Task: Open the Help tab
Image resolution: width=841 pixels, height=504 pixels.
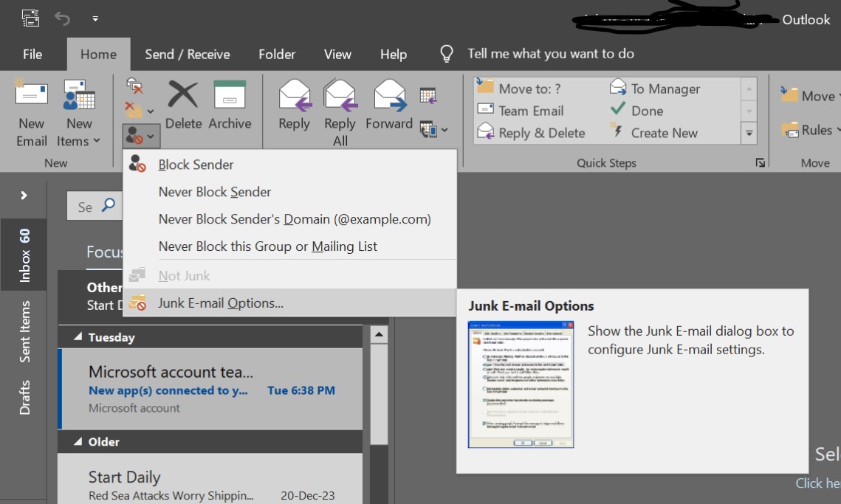Action: [x=393, y=54]
